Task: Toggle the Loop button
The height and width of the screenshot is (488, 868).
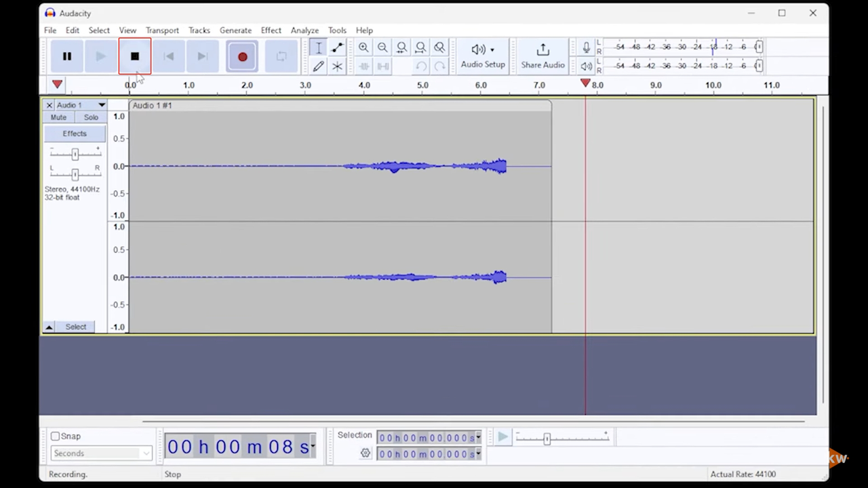Action: coord(281,57)
